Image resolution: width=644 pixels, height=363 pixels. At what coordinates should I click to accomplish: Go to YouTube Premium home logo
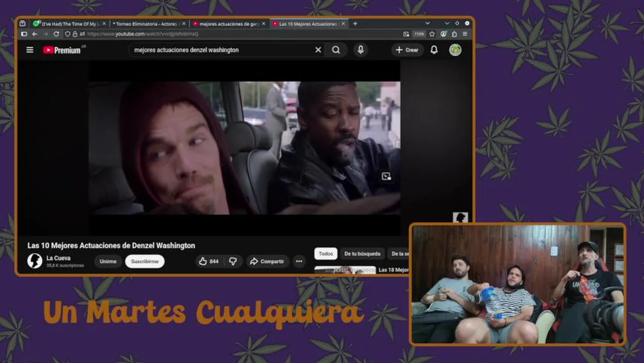coord(62,50)
